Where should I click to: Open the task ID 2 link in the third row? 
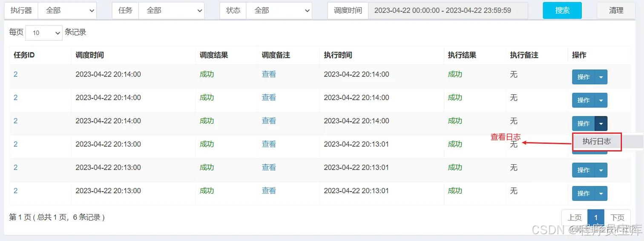coord(16,121)
